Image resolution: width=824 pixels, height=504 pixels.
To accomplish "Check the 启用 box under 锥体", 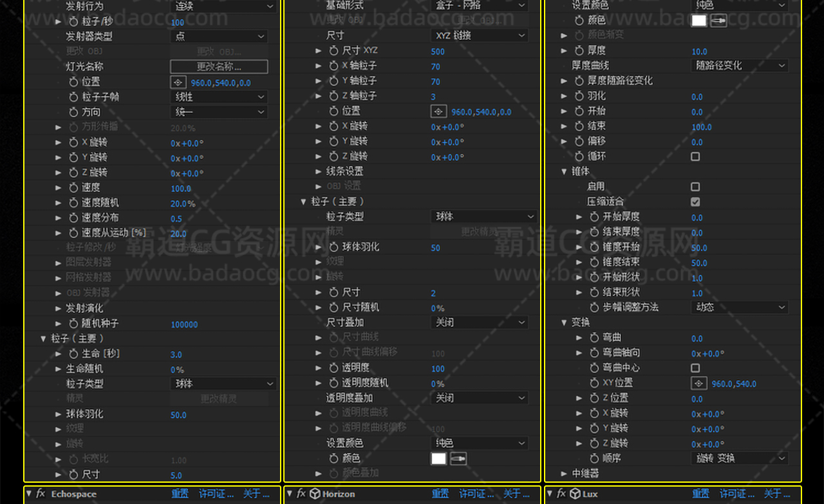I will pos(695,187).
